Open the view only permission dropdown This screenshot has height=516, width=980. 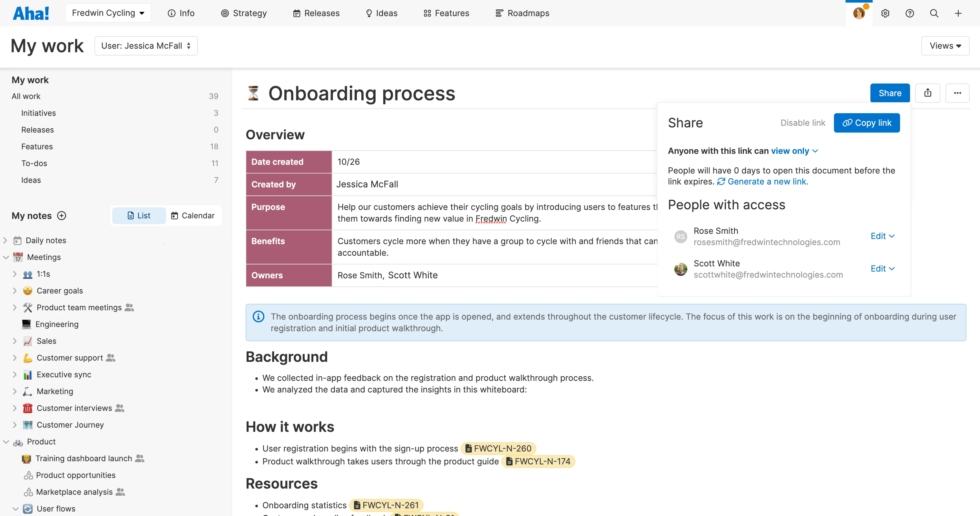[794, 151]
